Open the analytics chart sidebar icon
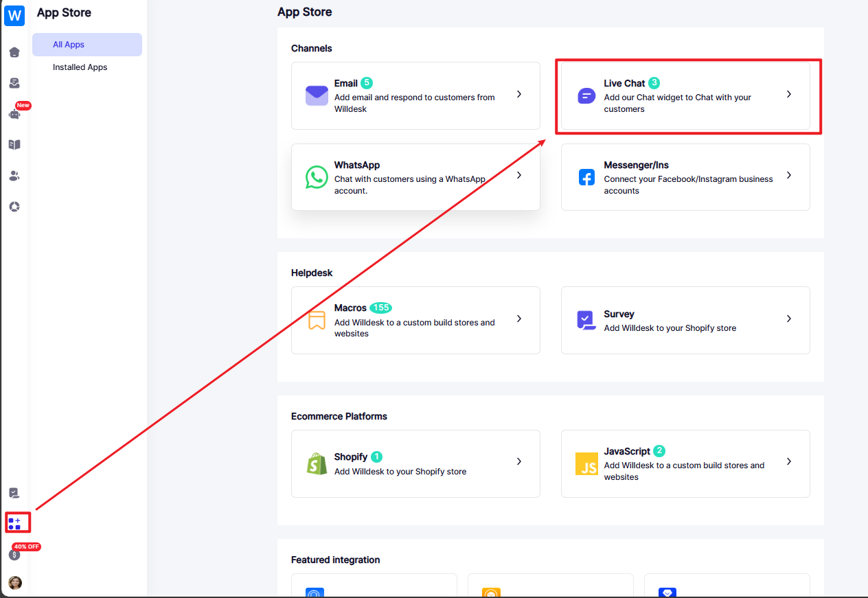Viewport: 868px width, 598px height. [x=14, y=207]
